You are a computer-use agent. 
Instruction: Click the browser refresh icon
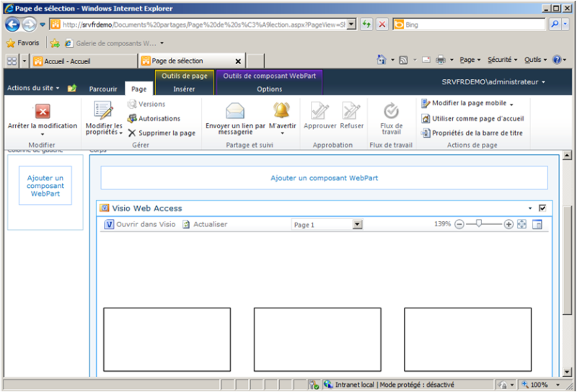click(366, 24)
